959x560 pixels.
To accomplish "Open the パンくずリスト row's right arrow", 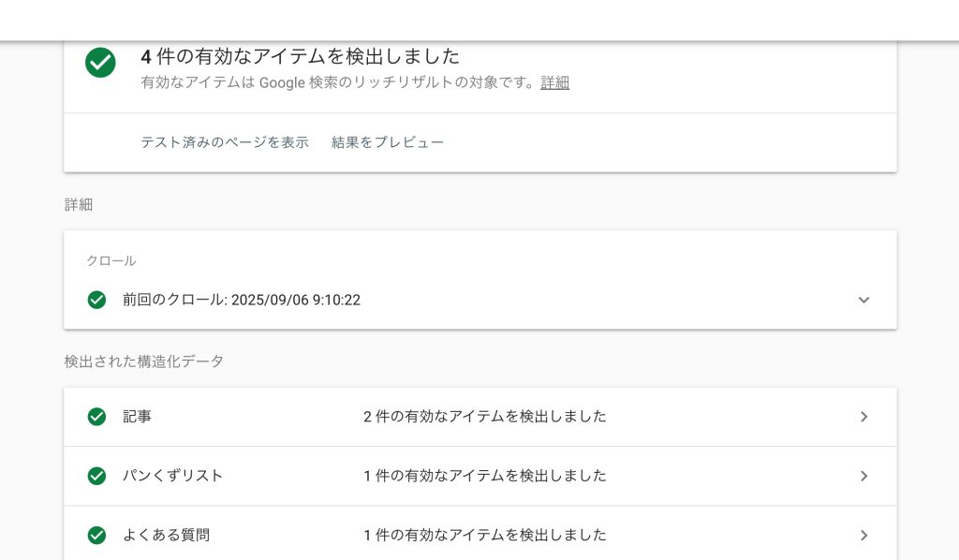I will [x=863, y=476].
